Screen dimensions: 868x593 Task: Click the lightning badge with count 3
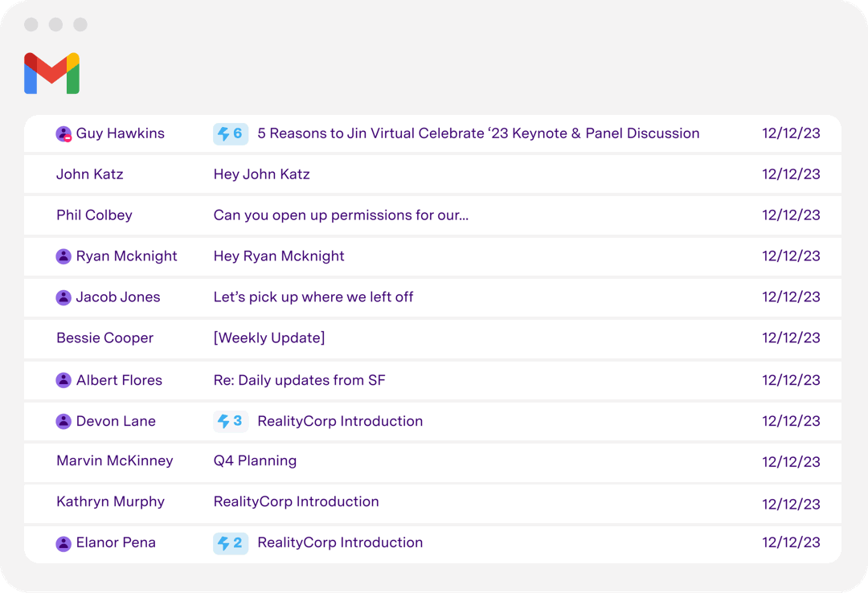pos(230,420)
